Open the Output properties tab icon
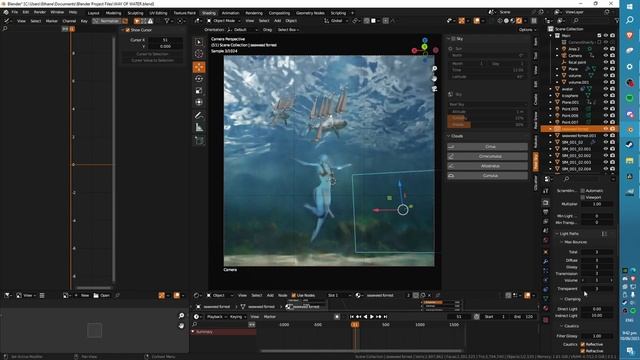 [546, 212]
